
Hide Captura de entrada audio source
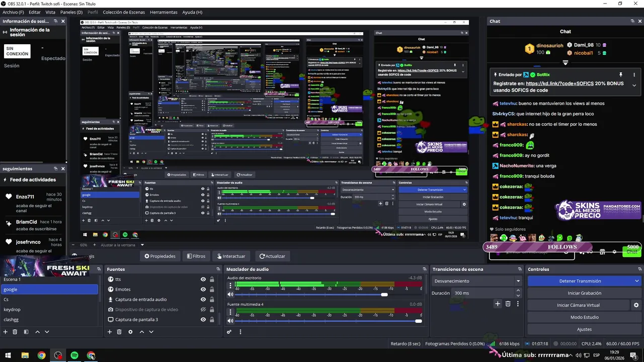pyautogui.click(x=203, y=299)
